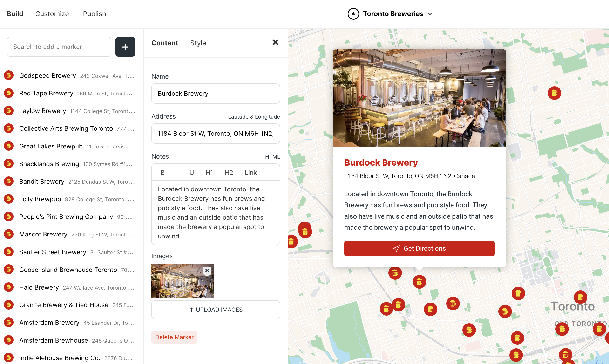Open the Publish tab
Viewport: 609px width, 364px height.
[x=95, y=14]
